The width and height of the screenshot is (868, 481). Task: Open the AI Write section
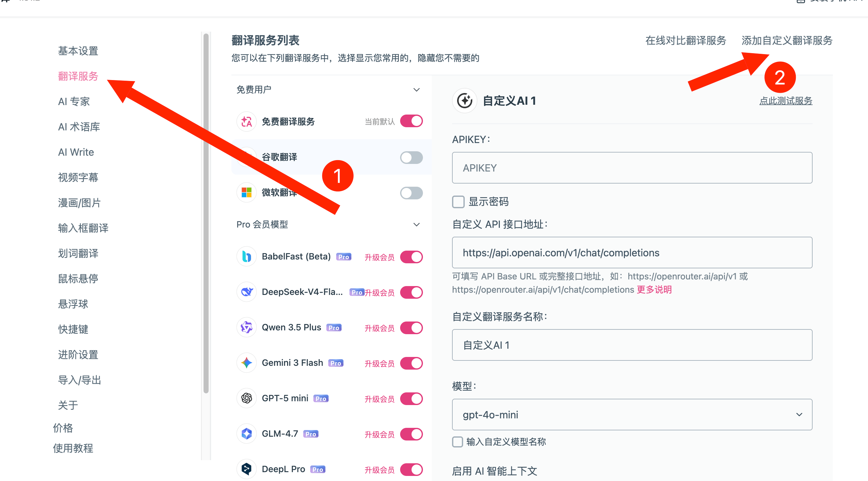[76, 152]
